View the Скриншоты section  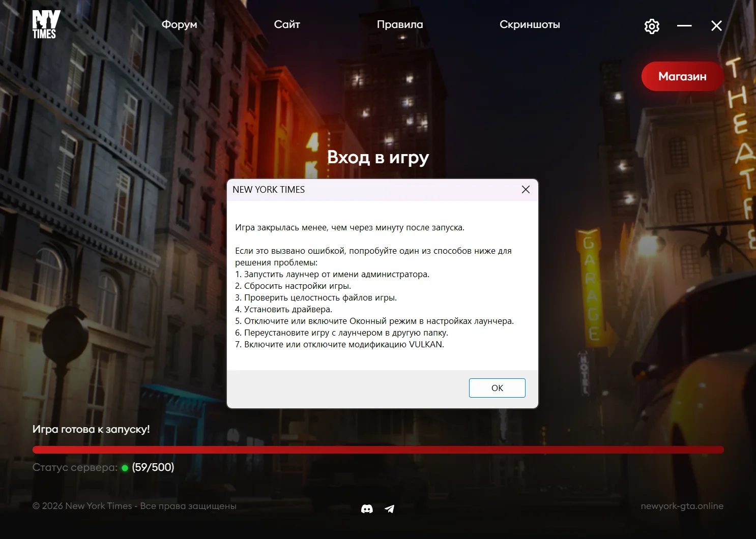(530, 24)
